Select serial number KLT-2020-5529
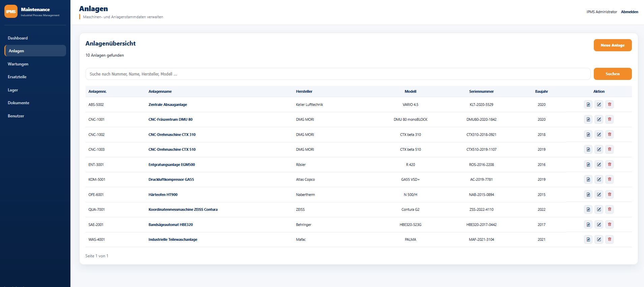The width and height of the screenshot is (644, 287). click(x=481, y=105)
